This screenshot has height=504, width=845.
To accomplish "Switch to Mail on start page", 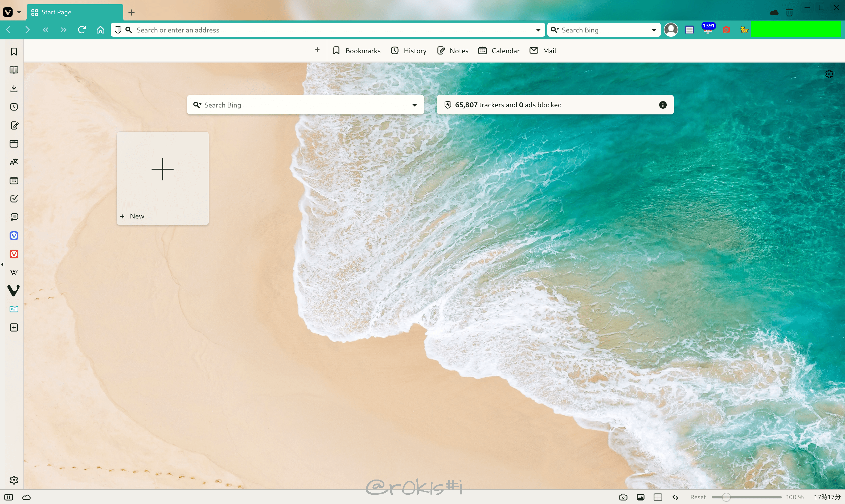I will point(543,51).
